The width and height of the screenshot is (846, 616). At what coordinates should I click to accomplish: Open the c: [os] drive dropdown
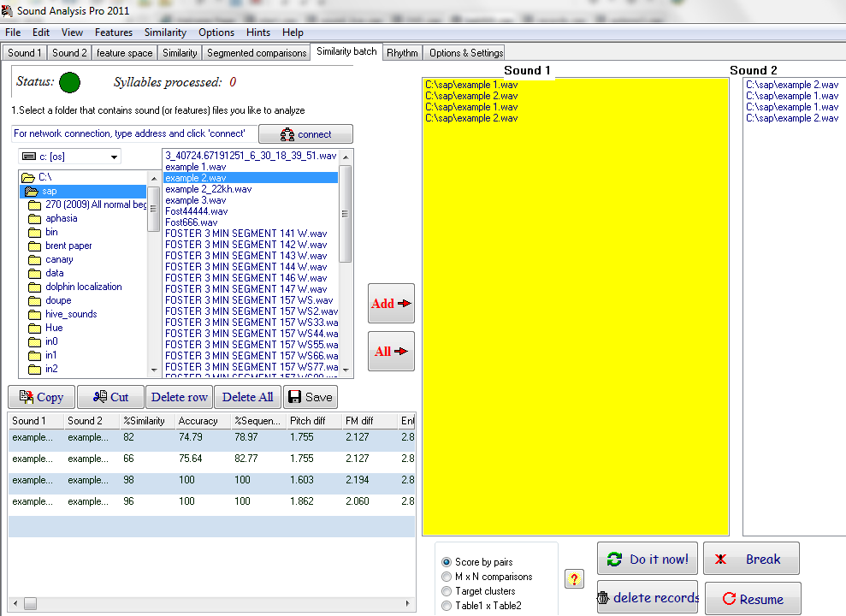(114, 157)
